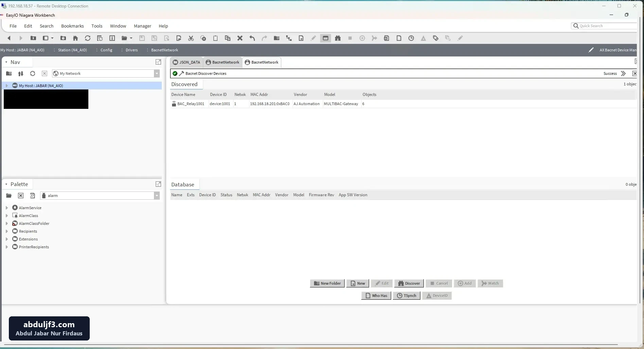Open the Tools menu
The width and height of the screenshot is (644, 349).
[x=97, y=26]
